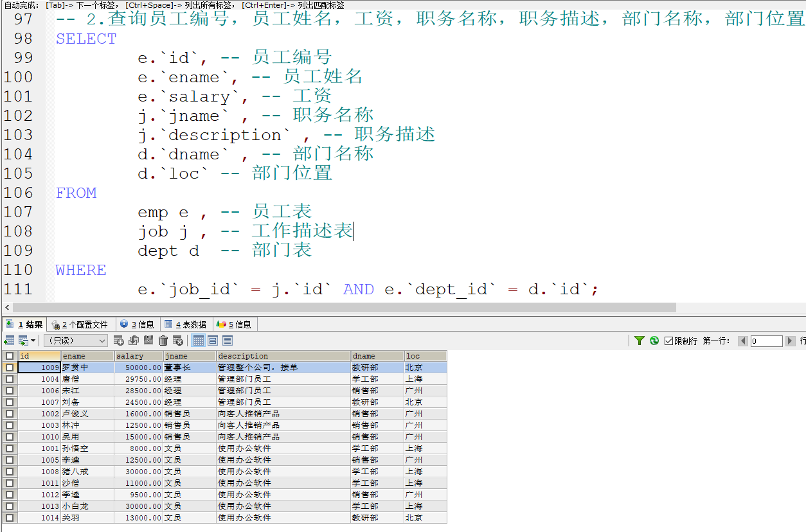
Task: Insert a new row into the grid
Action: [118, 340]
